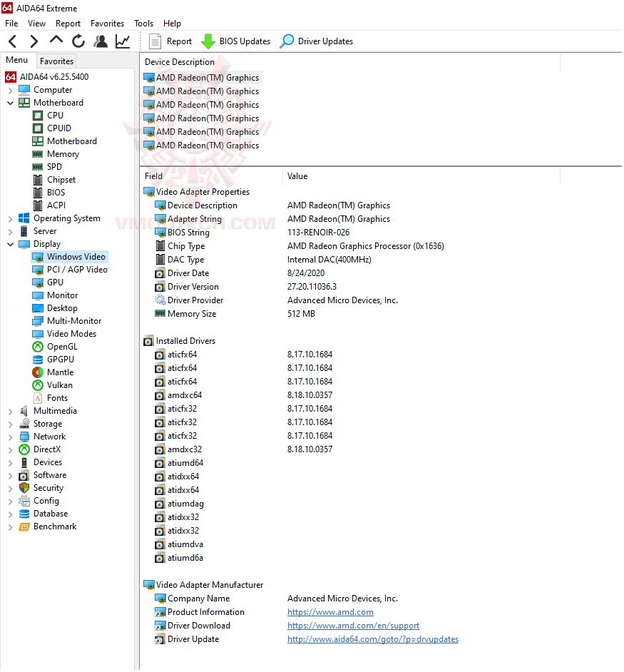624x672 pixels.
Task: Click the Database icon in tree
Action: click(24, 514)
